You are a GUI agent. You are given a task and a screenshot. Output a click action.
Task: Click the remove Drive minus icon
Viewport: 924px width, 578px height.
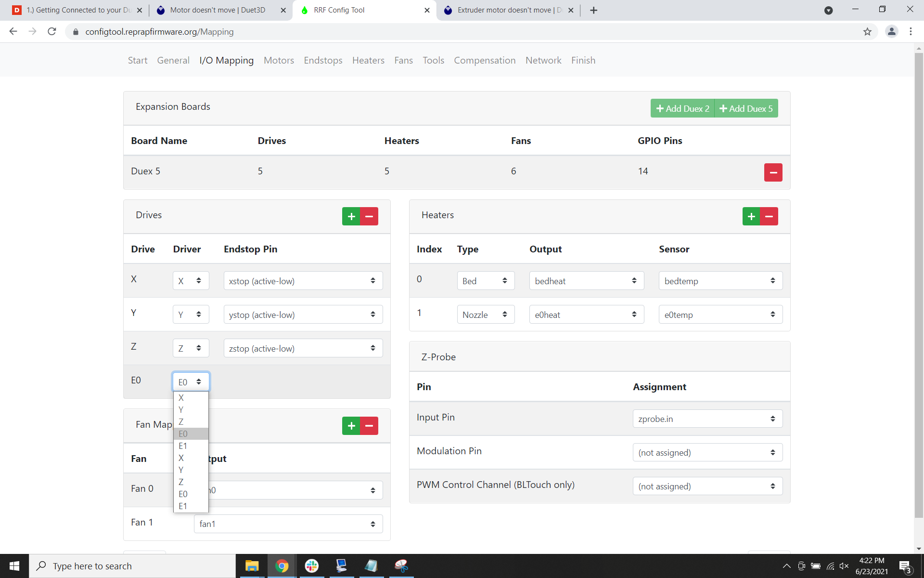369,216
